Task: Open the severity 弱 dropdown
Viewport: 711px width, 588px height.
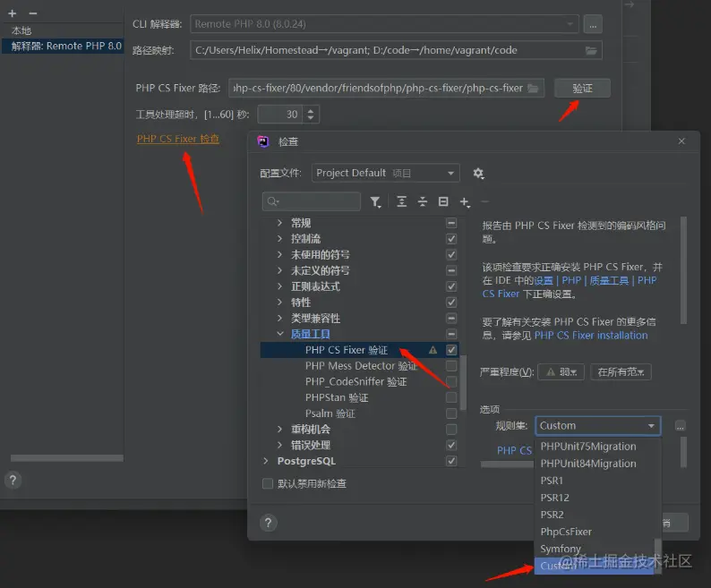Action: pyautogui.click(x=561, y=372)
